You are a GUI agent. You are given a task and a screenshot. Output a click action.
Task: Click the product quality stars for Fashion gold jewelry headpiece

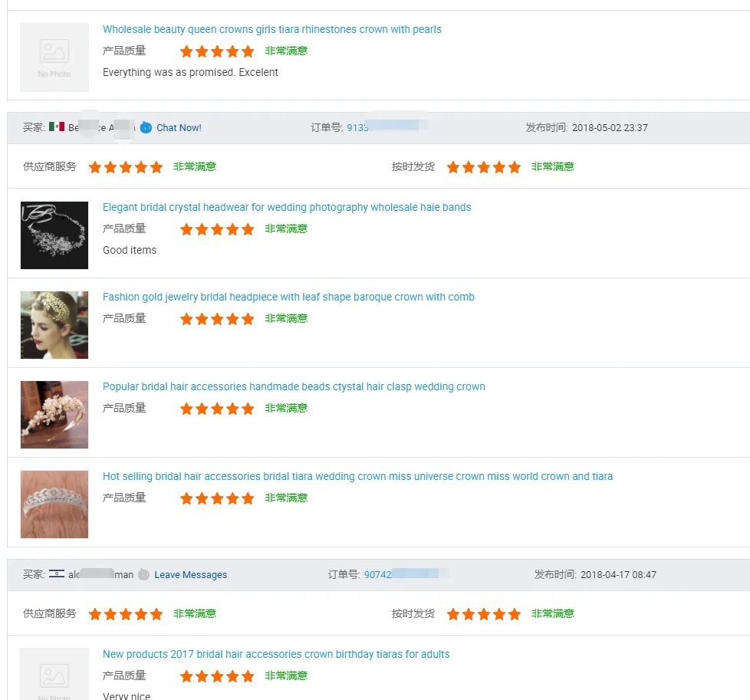[217, 319]
